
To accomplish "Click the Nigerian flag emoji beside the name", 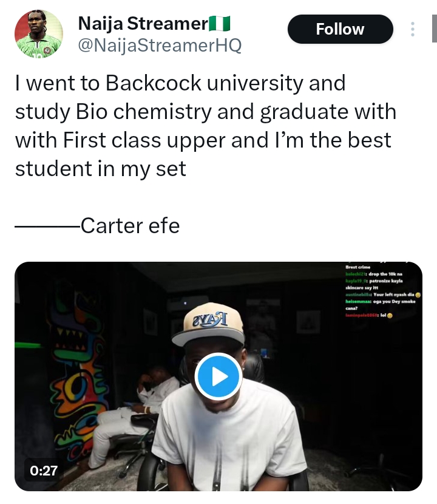I will [x=220, y=24].
